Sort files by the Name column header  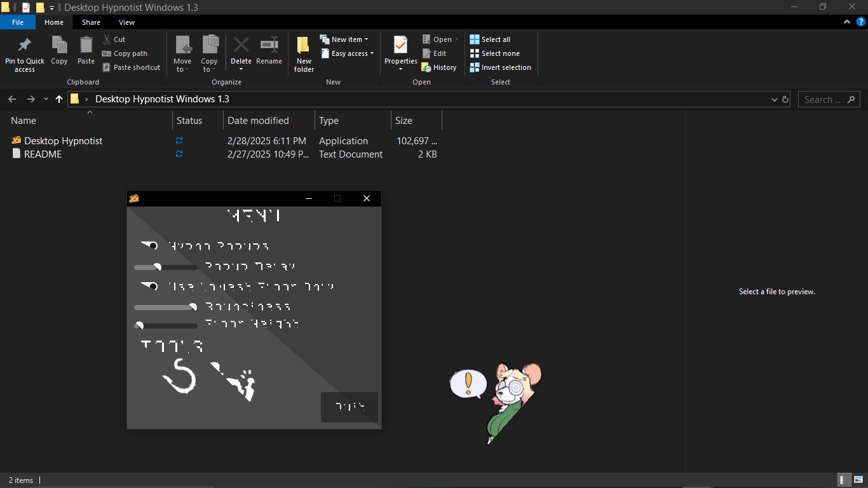86,121
